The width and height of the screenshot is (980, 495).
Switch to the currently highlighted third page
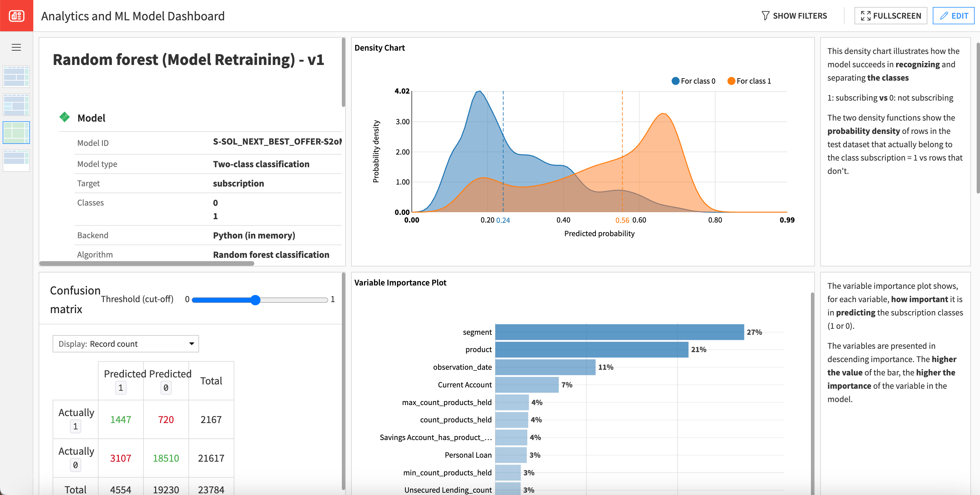pyautogui.click(x=16, y=132)
